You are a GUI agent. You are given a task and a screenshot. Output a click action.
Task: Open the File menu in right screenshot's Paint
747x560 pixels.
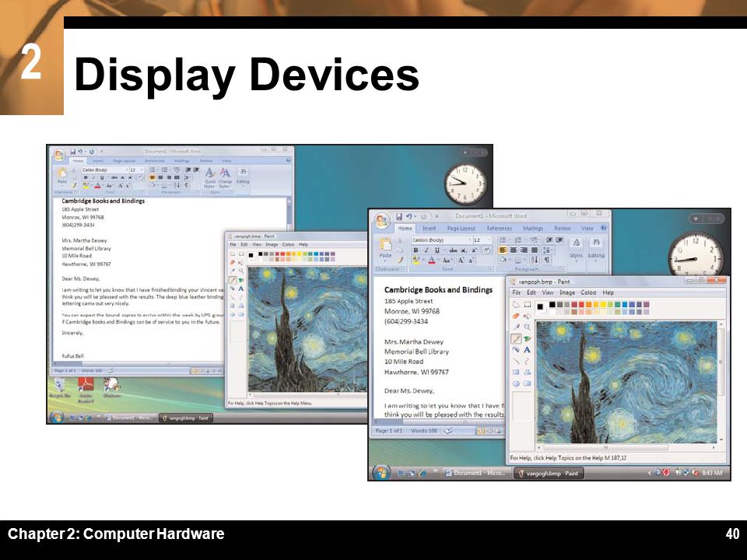coord(517,292)
